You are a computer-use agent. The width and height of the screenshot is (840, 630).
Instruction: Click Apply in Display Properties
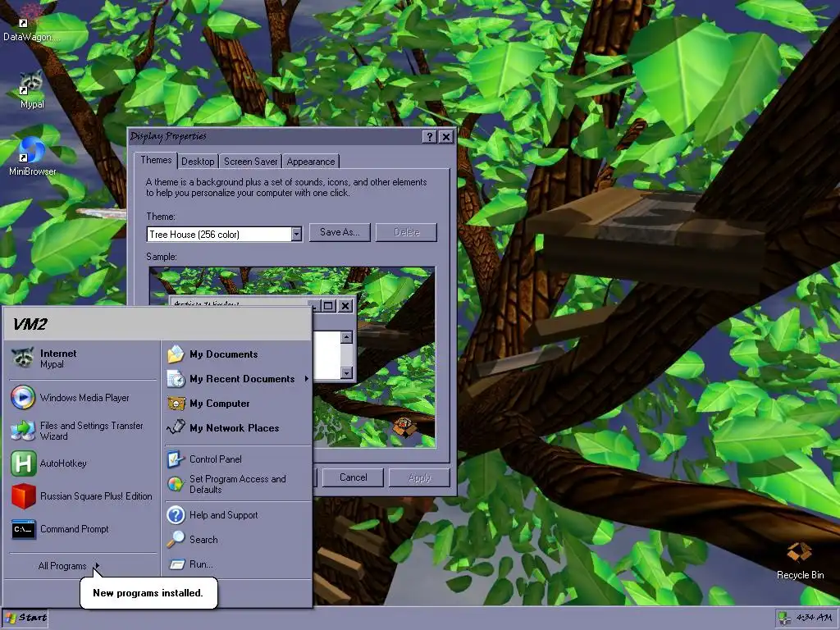point(419,477)
